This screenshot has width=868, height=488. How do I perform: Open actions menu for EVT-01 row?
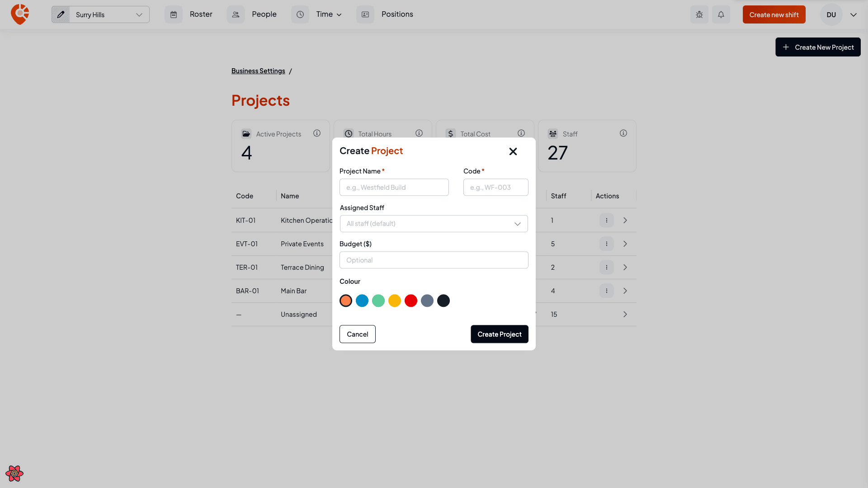point(607,244)
